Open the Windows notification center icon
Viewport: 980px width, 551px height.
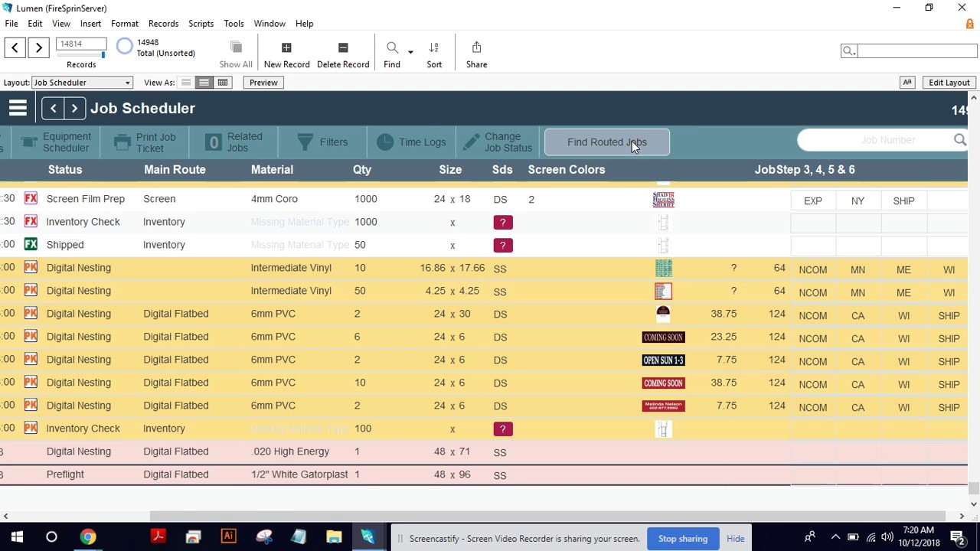(958, 537)
